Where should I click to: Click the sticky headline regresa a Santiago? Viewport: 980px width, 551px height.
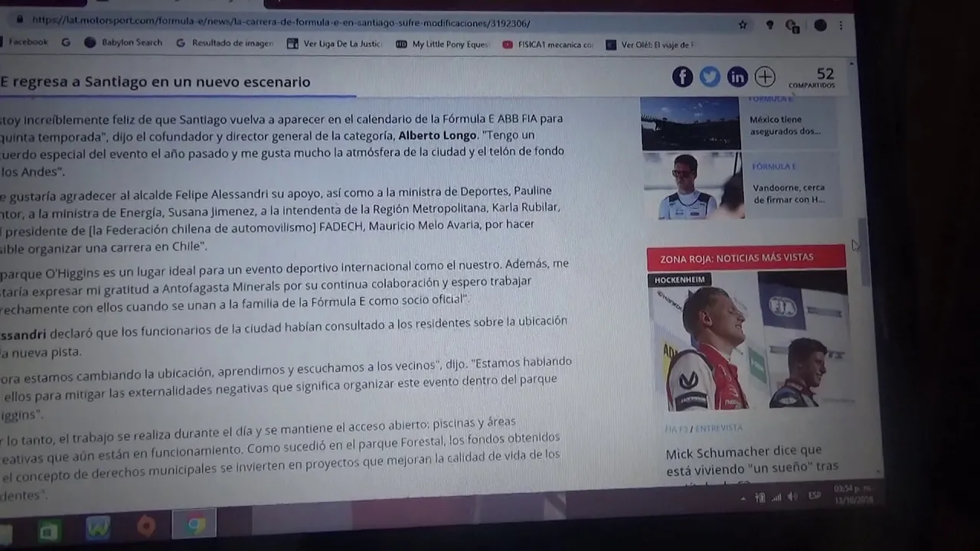[x=155, y=82]
